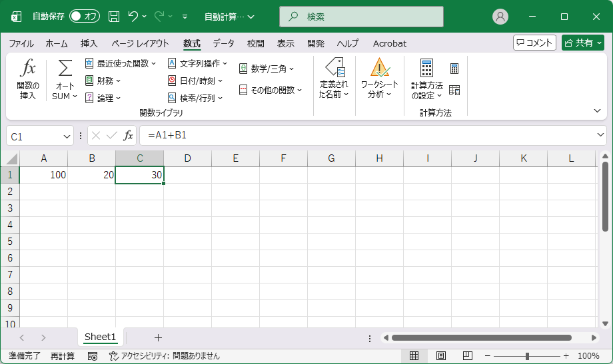Open 論理 functions dropdown
613x364 pixels.
103,98
